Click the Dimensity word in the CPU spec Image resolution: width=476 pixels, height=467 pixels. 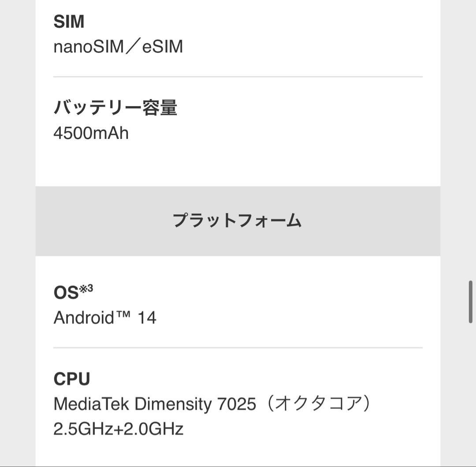tap(173, 404)
